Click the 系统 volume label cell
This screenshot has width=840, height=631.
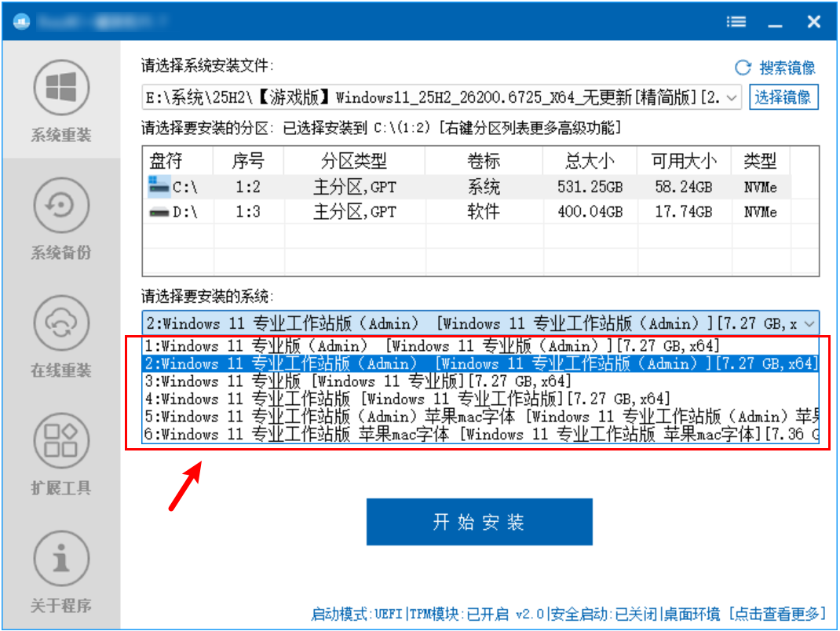[x=484, y=187]
